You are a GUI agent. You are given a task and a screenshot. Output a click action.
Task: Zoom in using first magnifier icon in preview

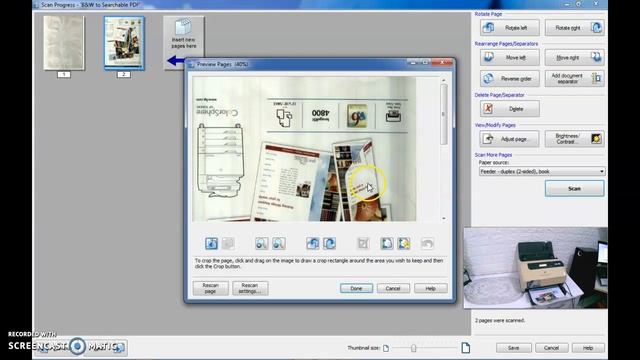click(262, 244)
